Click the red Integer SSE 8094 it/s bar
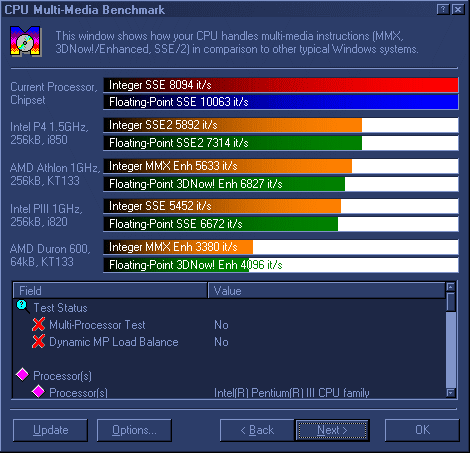The height and width of the screenshot is (453, 470). (x=281, y=85)
